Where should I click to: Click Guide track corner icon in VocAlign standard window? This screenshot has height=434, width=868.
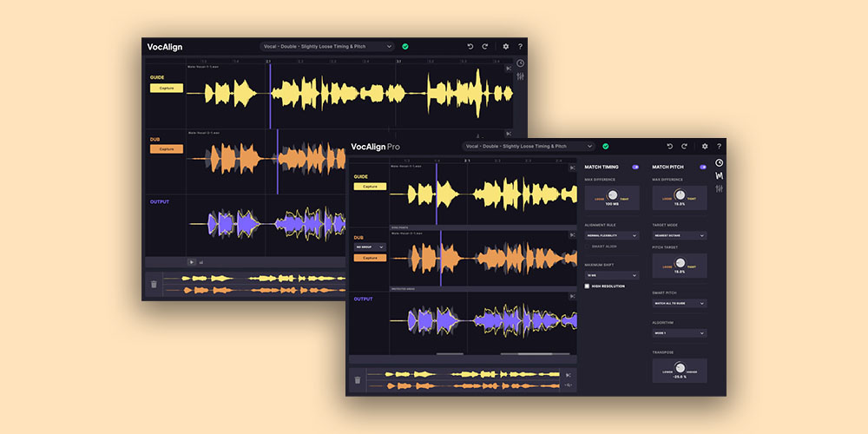[509, 68]
